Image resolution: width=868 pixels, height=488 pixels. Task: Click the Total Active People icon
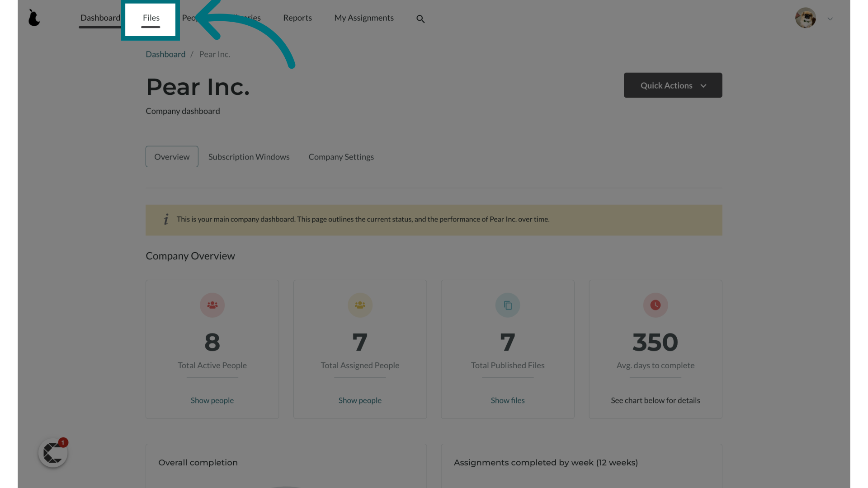(212, 305)
